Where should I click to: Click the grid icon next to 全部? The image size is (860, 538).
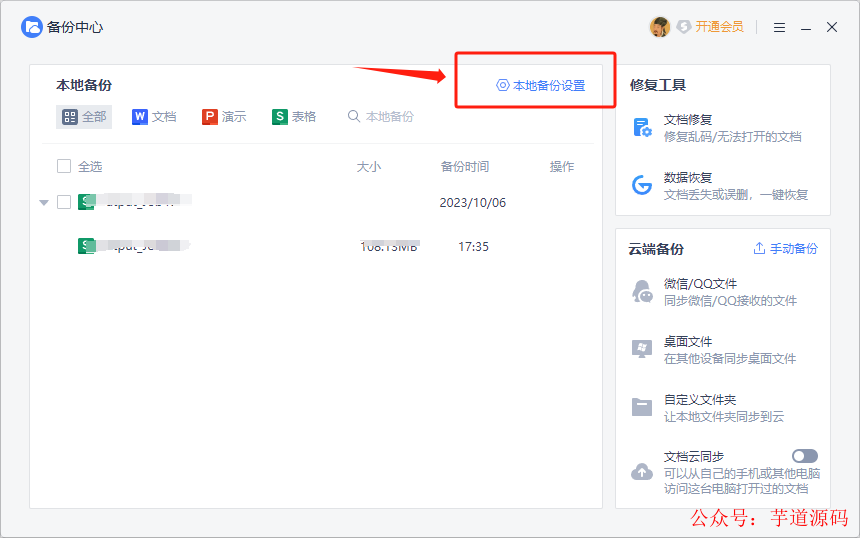(70, 117)
